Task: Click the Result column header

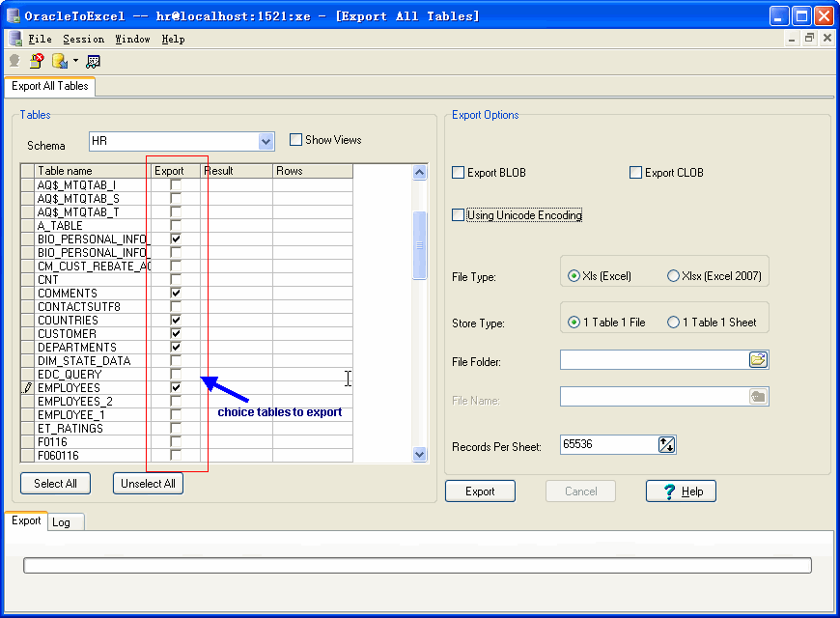Action: tap(237, 171)
